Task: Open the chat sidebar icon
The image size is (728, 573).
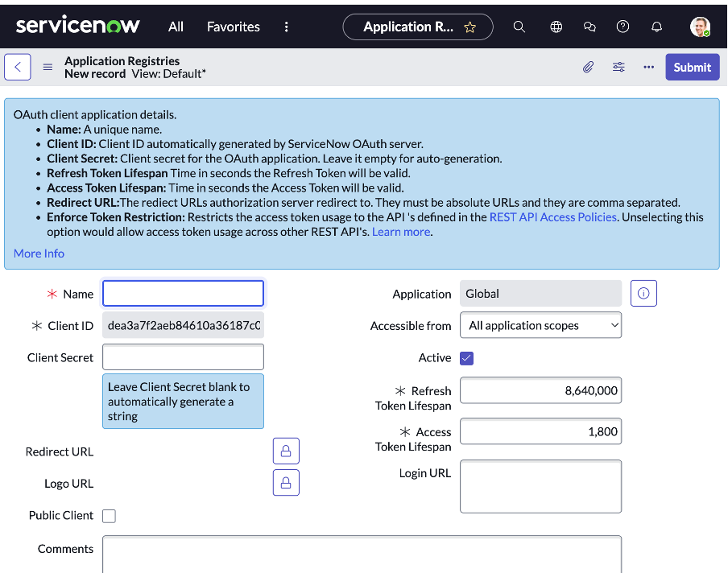Action: [589, 27]
